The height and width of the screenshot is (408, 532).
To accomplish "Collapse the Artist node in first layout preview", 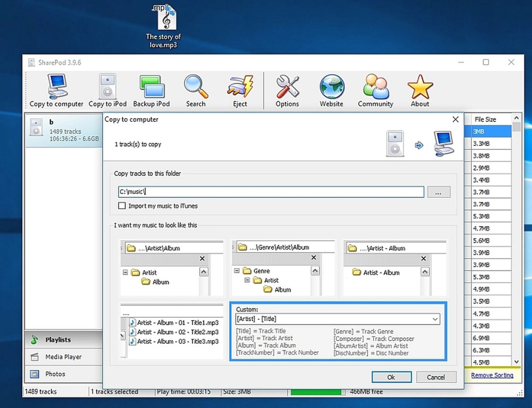I will [125, 272].
